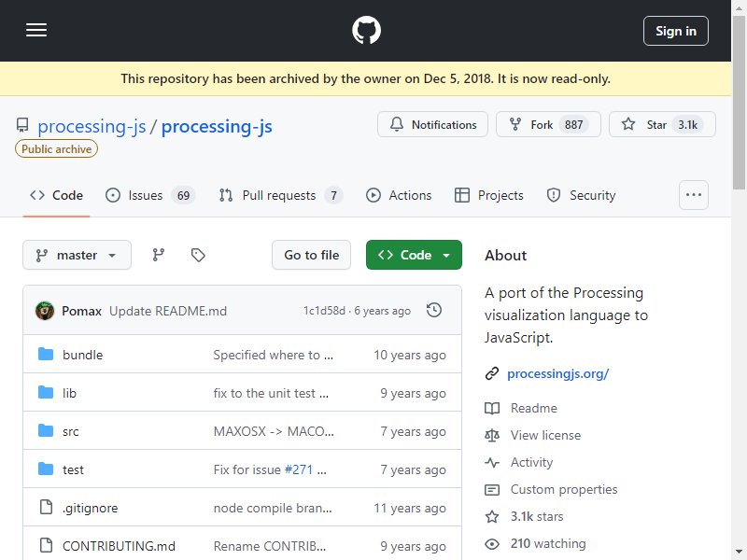Open the .gitignore file

[90, 508]
